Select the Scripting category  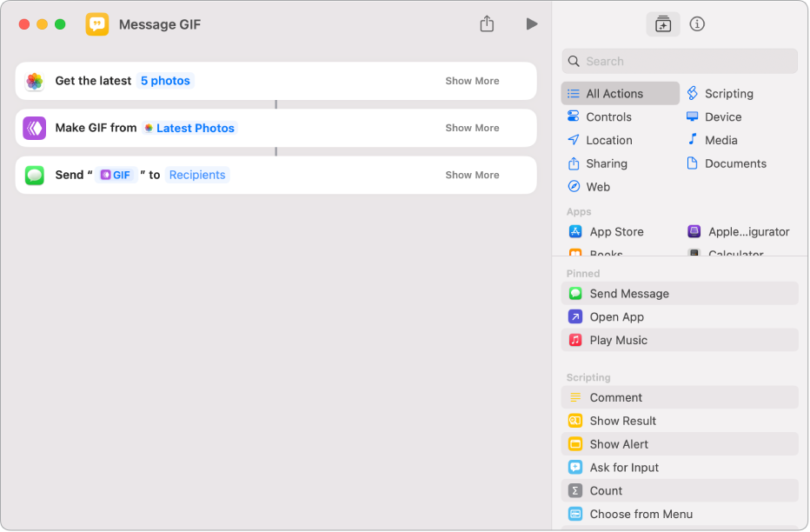(x=720, y=94)
